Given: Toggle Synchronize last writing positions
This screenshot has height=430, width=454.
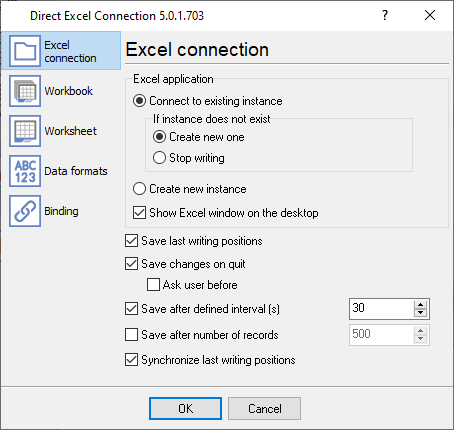Looking at the screenshot, I should click(x=131, y=360).
